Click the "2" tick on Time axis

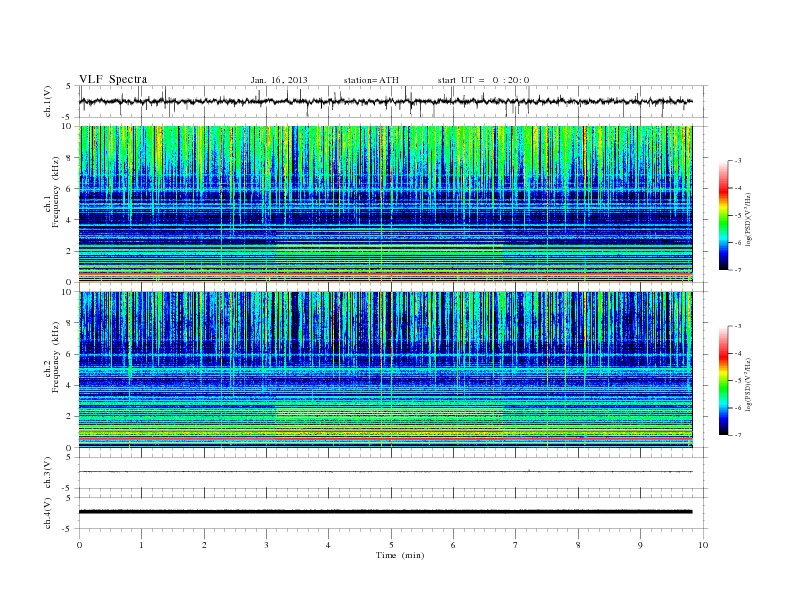point(204,545)
